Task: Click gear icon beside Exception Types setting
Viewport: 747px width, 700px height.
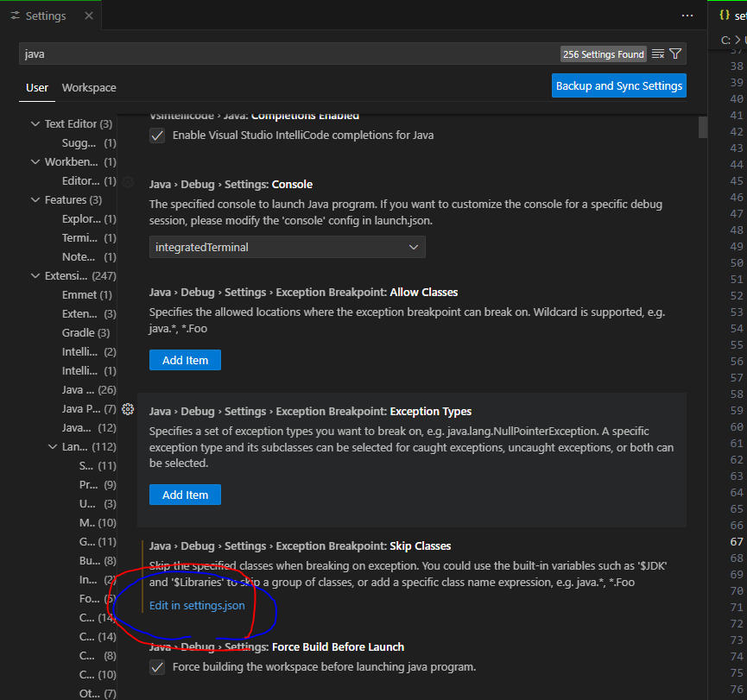Action: point(128,408)
